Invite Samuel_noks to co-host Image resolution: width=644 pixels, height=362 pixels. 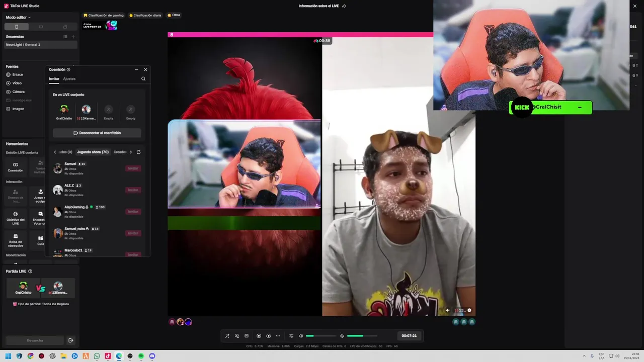(x=133, y=233)
